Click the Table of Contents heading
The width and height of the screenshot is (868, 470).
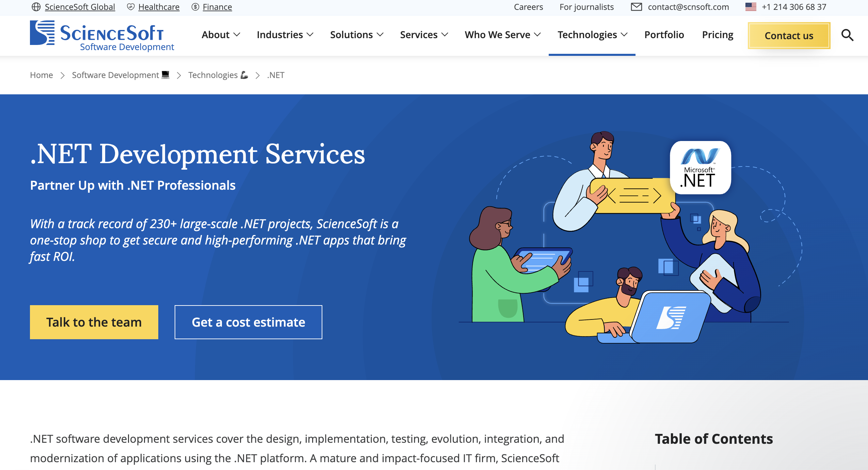(714, 439)
